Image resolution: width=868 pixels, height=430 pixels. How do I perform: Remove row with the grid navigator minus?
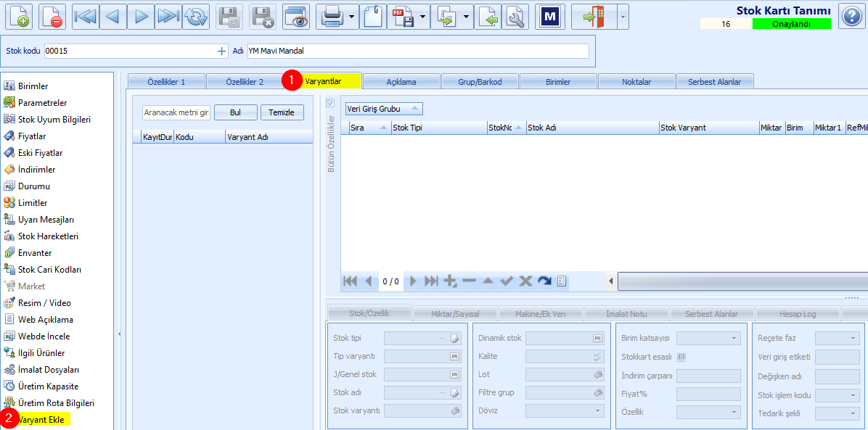click(470, 281)
